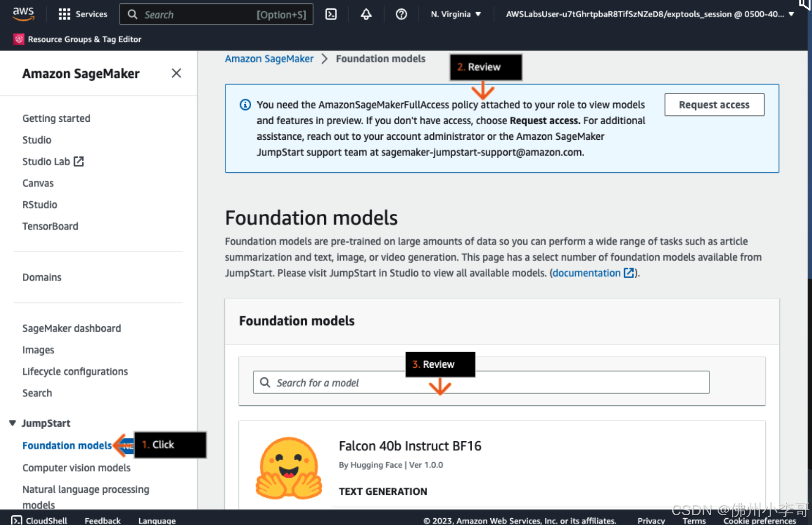Open Studio Lab external link
The image size is (812, 525).
(x=53, y=161)
